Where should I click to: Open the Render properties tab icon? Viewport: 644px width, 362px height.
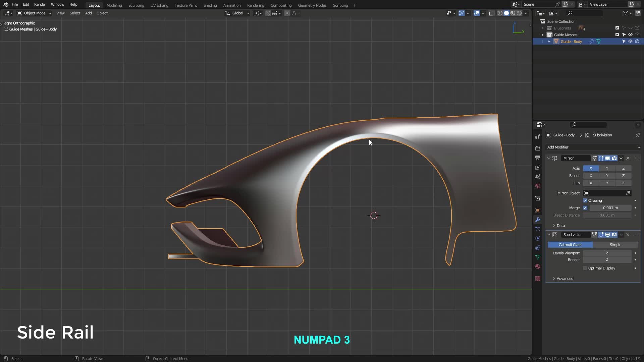pyautogui.click(x=538, y=148)
